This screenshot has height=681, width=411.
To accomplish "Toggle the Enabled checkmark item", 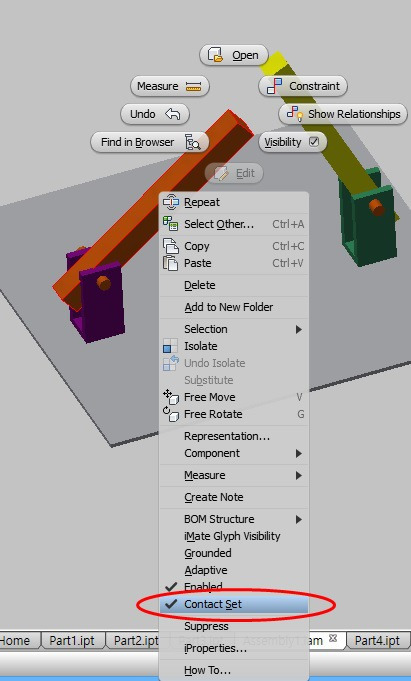I will (234, 587).
